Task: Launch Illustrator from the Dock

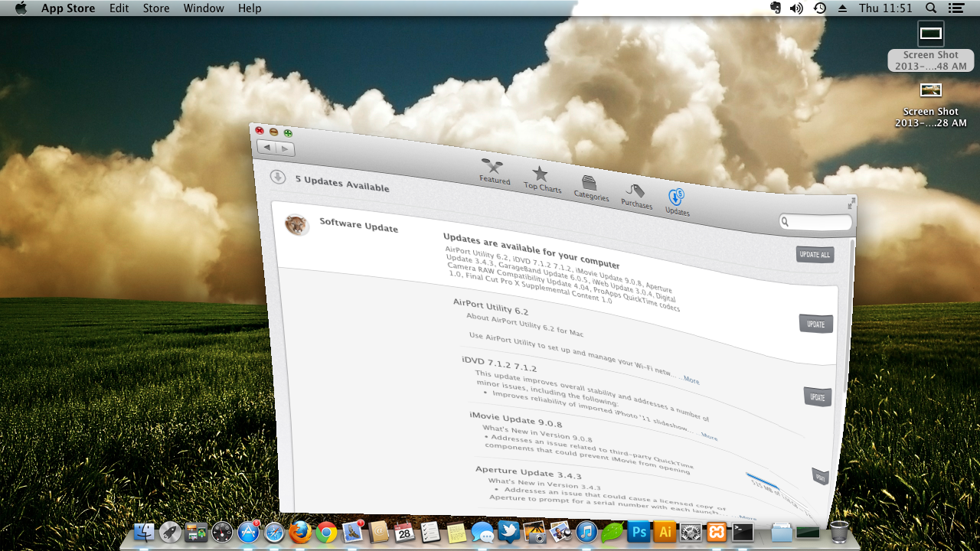Action: pos(665,532)
